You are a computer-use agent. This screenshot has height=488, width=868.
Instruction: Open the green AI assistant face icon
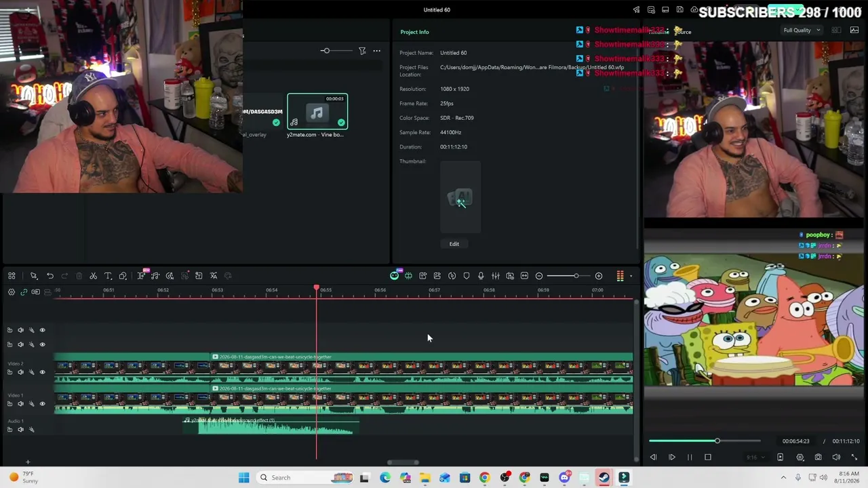(394, 276)
